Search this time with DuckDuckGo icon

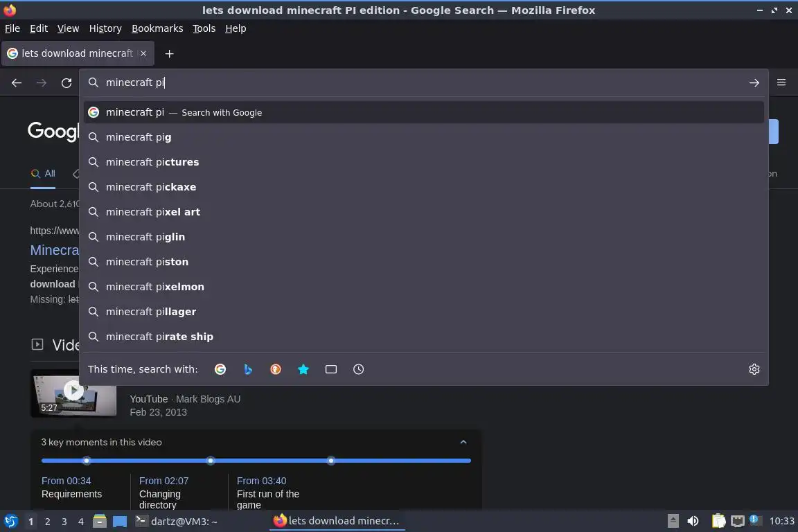click(275, 369)
